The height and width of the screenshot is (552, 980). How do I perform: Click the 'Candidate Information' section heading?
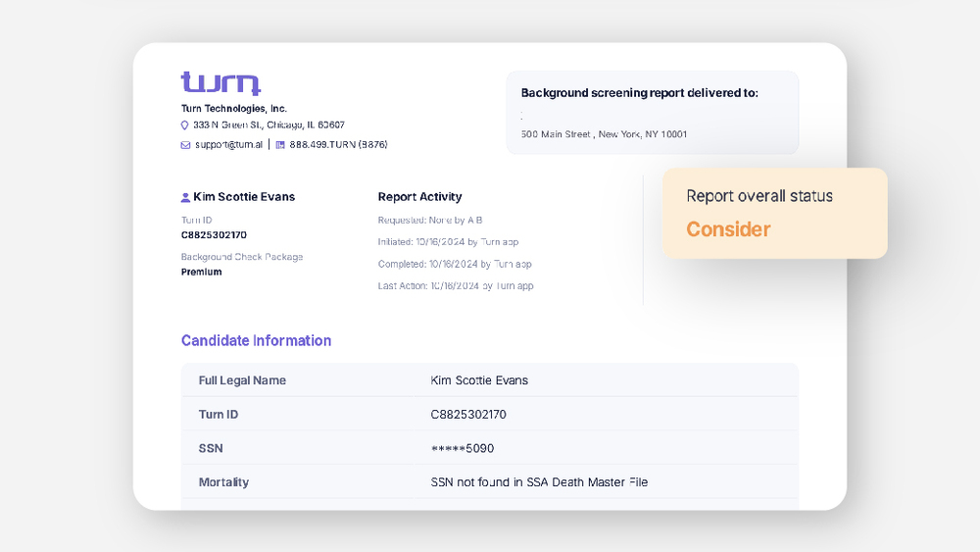click(x=256, y=340)
